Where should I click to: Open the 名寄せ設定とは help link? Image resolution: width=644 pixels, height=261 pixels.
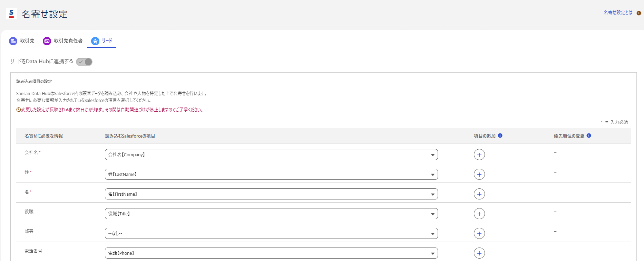(x=618, y=12)
